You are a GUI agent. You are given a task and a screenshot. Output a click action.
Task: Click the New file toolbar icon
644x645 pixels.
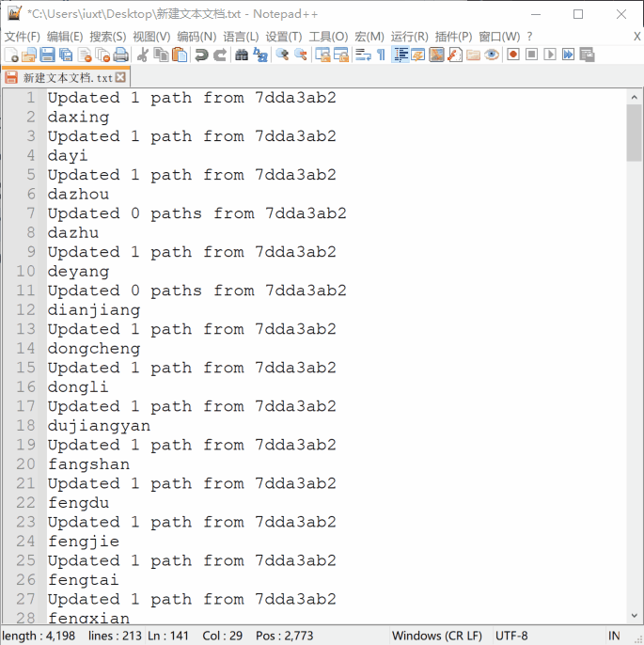click(x=12, y=55)
